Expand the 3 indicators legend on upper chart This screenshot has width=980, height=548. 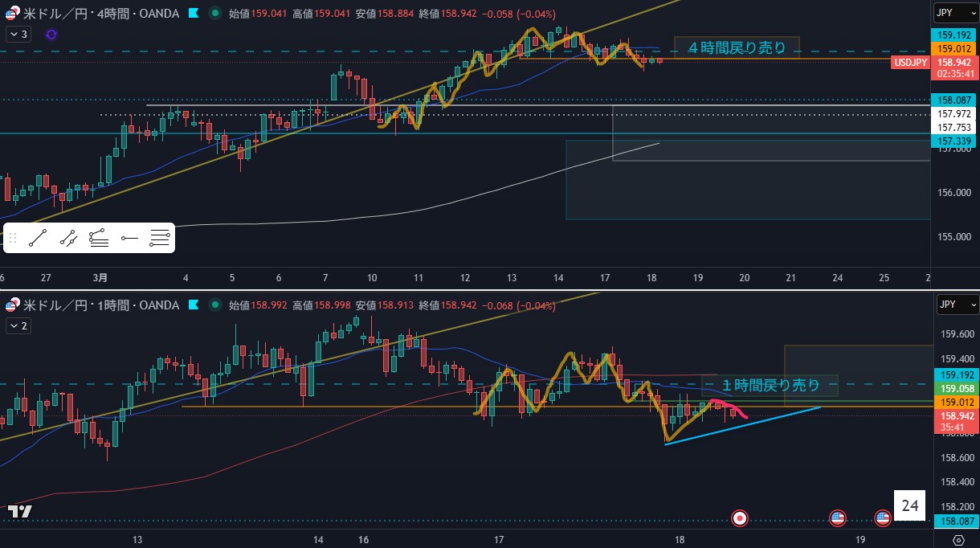coord(18,34)
